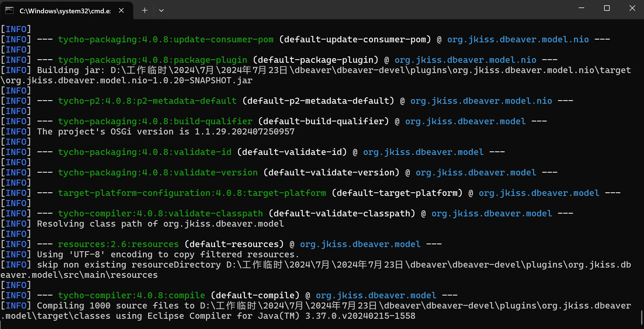Image resolution: width=644 pixels, height=329 pixels.
Task: Close the cmd.exe tab
Action: click(x=121, y=11)
